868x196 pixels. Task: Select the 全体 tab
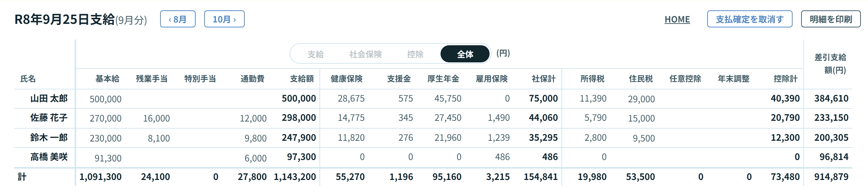click(465, 54)
